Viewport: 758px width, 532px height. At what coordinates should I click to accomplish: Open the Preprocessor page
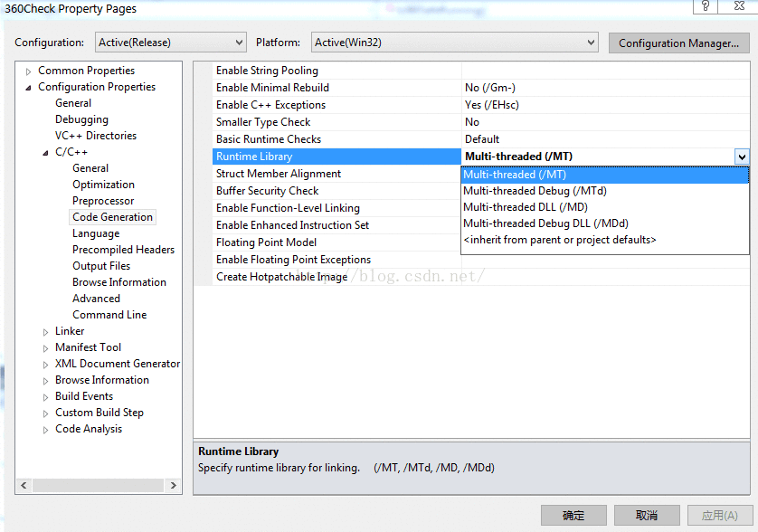(x=103, y=201)
